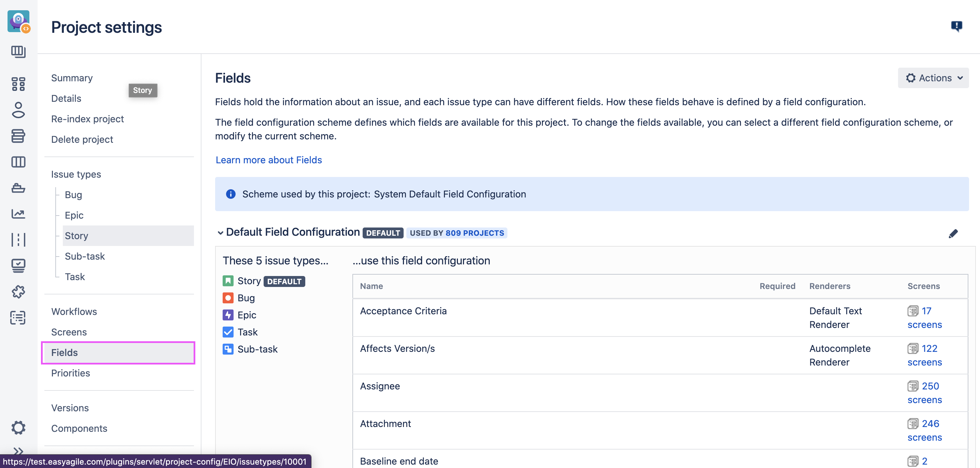Open the person icon in left sidebar
This screenshot has width=980, height=468.
18,110
